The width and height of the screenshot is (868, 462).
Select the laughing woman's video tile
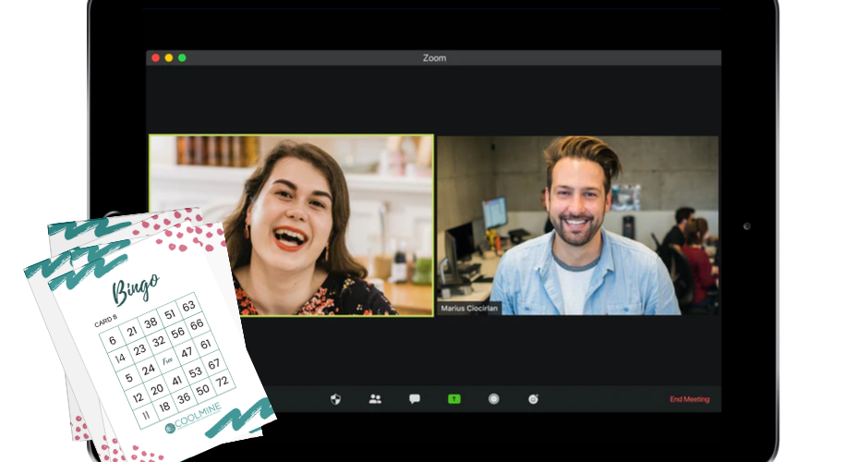pyautogui.click(x=292, y=225)
